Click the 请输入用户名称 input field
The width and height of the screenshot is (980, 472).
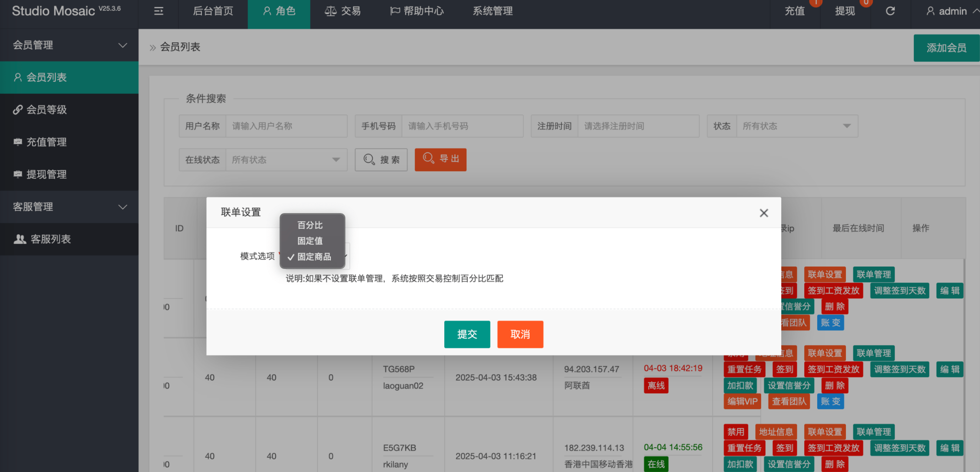click(286, 126)
